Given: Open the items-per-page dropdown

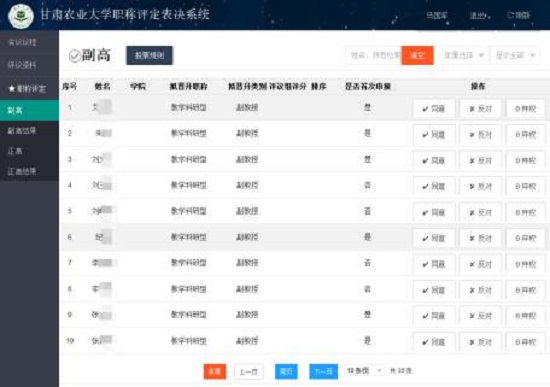Looking at the screenshot, I should click(x=364, y=371).
